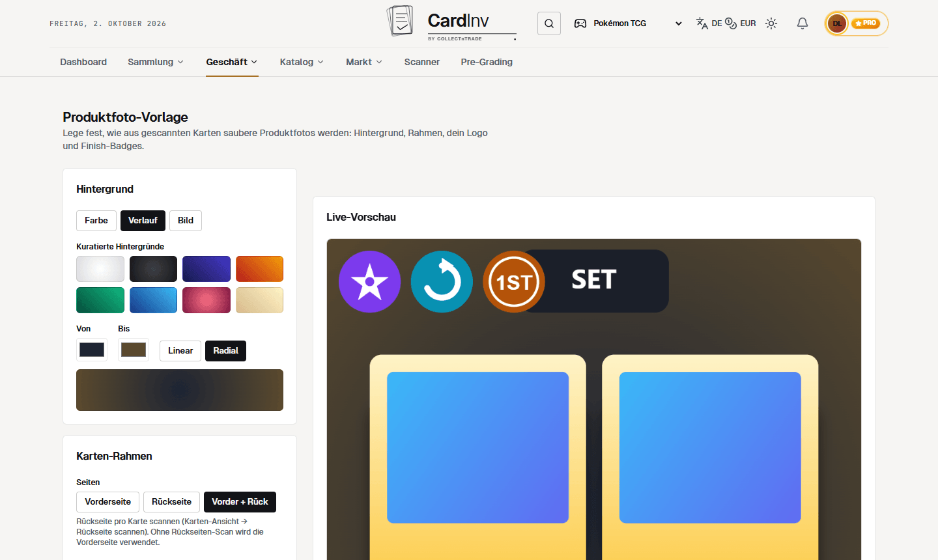The image size is (938, 560).
Task: Expand the Geschäft menu
Action: [232, 62]
